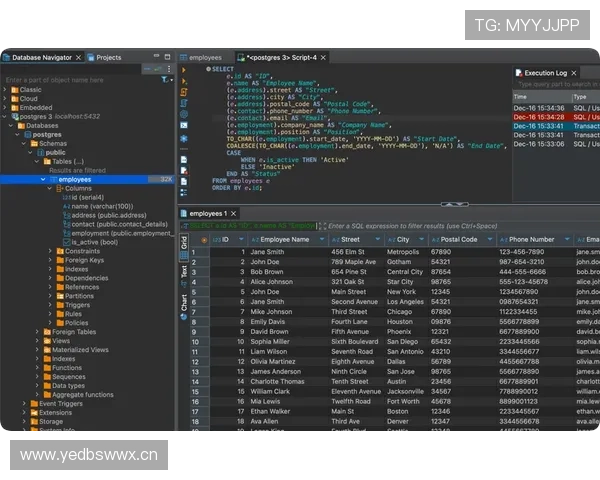Click the navigator filter funnel icon
This screenshot has width=600, height=480.
pyautogui.click(x=166, y=79)
